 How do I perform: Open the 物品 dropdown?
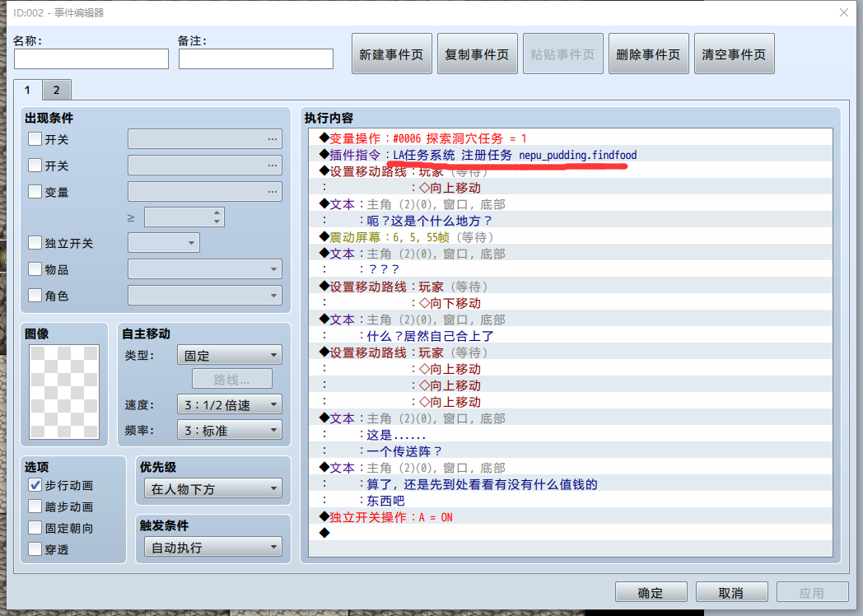coord(205,269)
